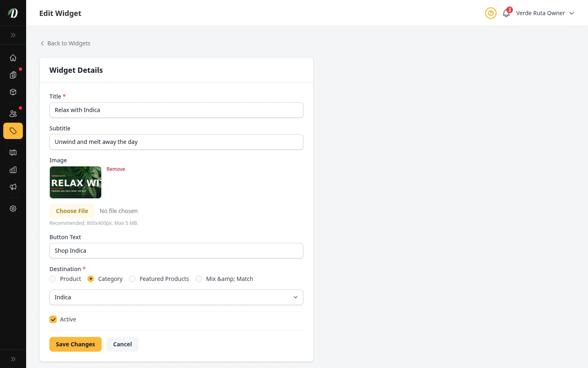Viewport: 588px width, 368px height.
Task: Choose Featured Products as the destination
Action: (132, 279)
